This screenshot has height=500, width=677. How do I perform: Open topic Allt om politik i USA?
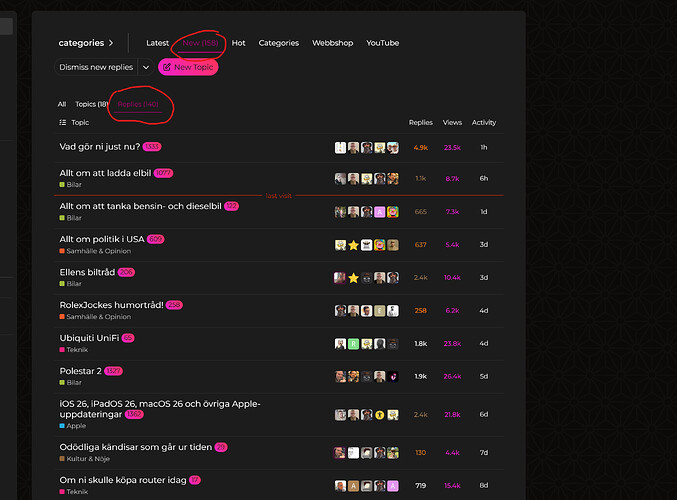[102, 239]
